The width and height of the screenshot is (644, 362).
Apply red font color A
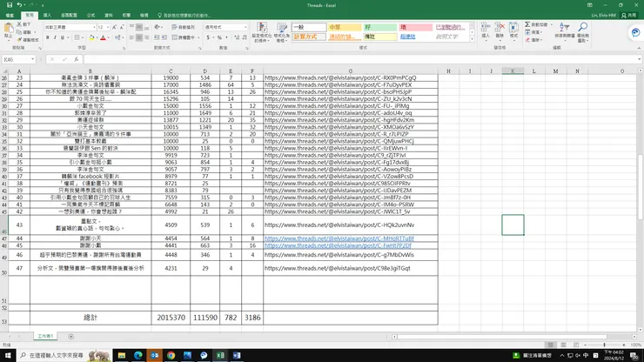(103, 37)
